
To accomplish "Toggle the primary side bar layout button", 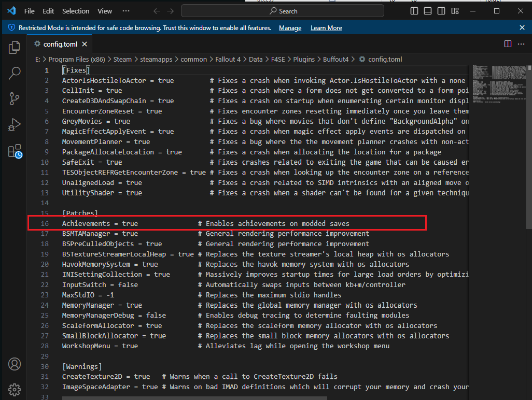I will 414,11.
